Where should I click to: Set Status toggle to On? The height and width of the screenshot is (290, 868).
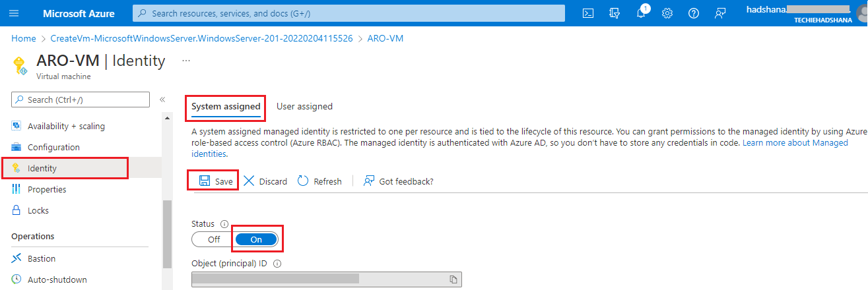point(256,239)
